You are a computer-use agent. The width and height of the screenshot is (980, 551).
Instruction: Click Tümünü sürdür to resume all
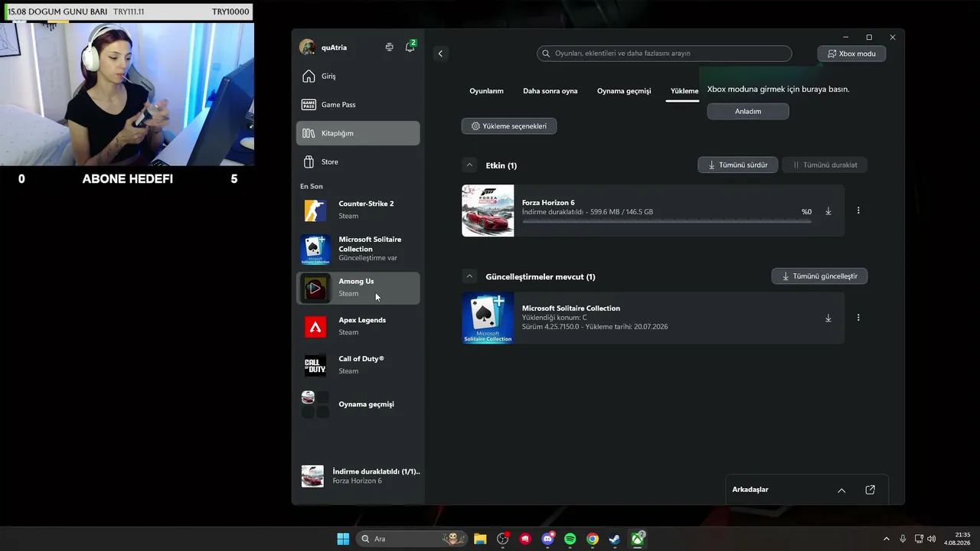coord(738,165)
